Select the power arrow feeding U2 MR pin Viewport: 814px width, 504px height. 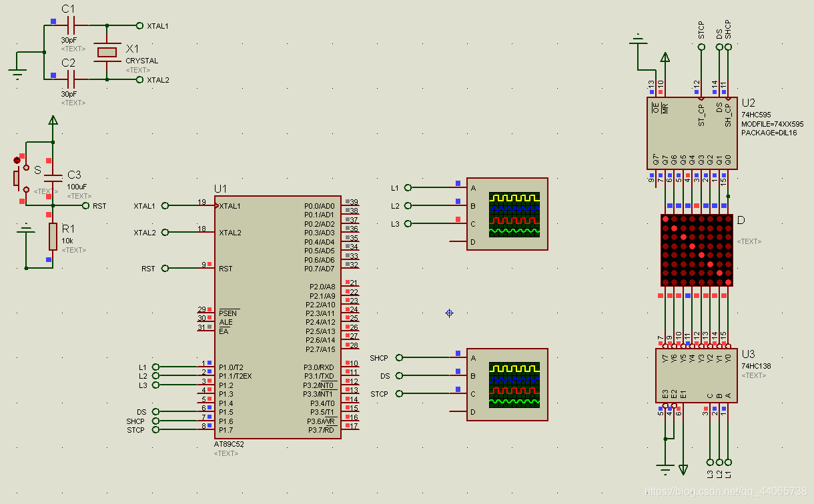tap(665, 58)
